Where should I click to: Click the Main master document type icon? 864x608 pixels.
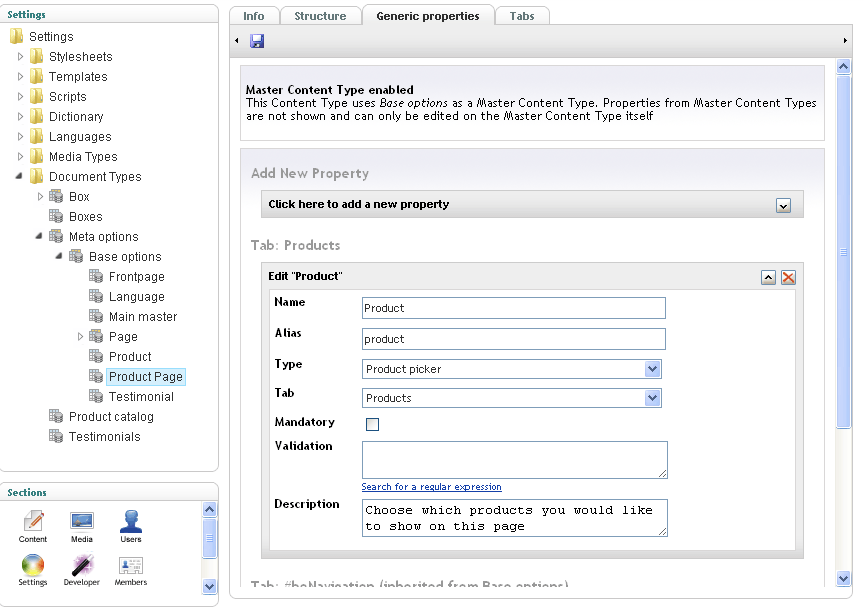96,316
